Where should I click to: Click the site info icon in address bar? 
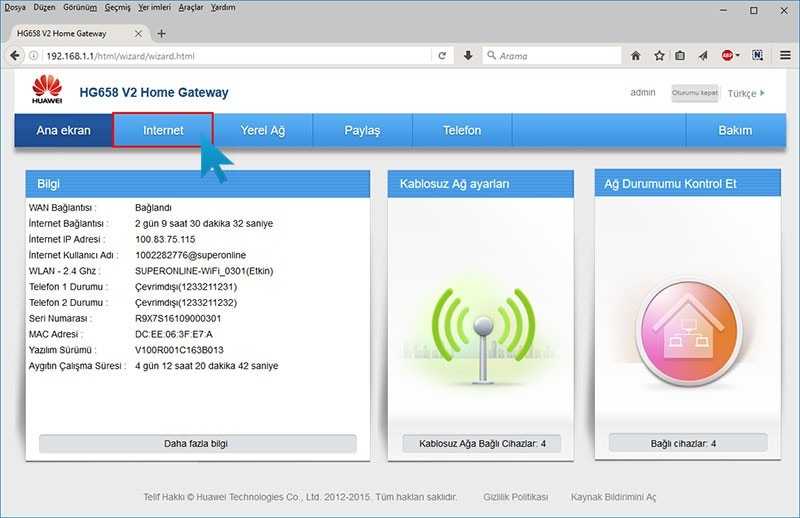coord(33,56)
